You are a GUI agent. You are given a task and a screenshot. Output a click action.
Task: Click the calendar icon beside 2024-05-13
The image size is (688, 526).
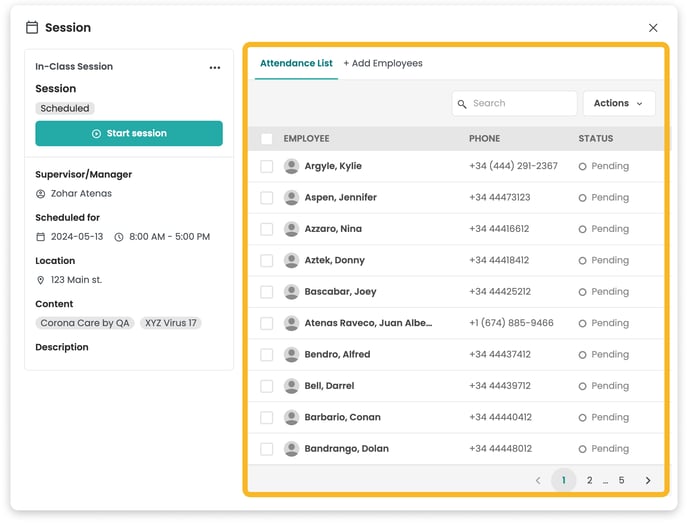40,237
